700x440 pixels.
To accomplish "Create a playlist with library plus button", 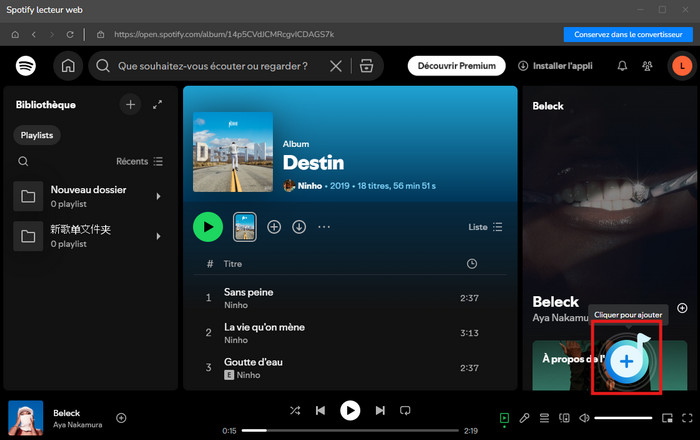I will (x=130, y=104).
